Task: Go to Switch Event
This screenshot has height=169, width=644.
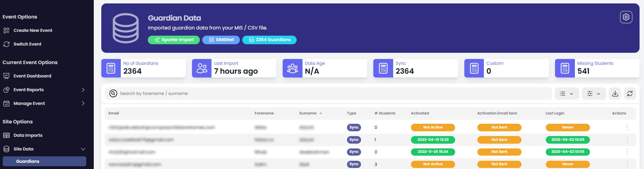Action: [27, 44]
